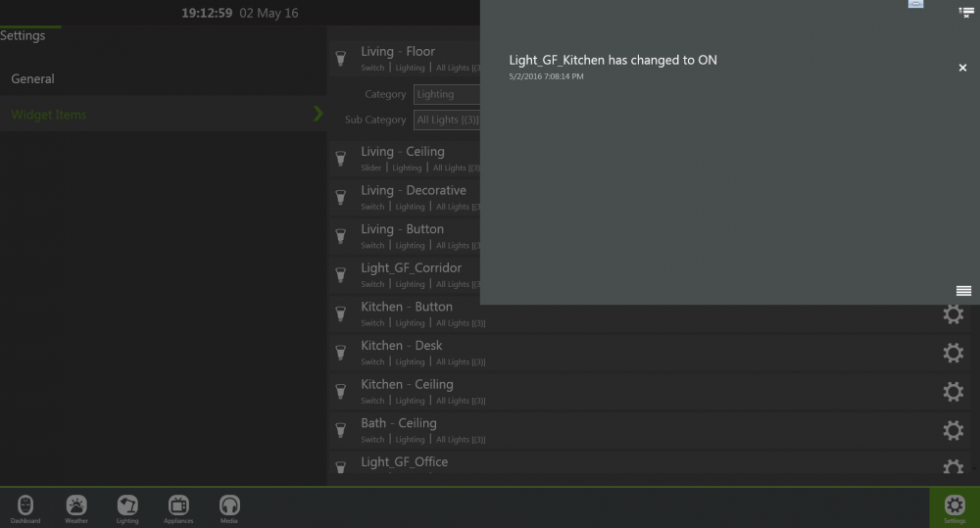980x528 pixels.
Task: Expand the Living - Ceiling widget item
Action: [x=403, y=158]
